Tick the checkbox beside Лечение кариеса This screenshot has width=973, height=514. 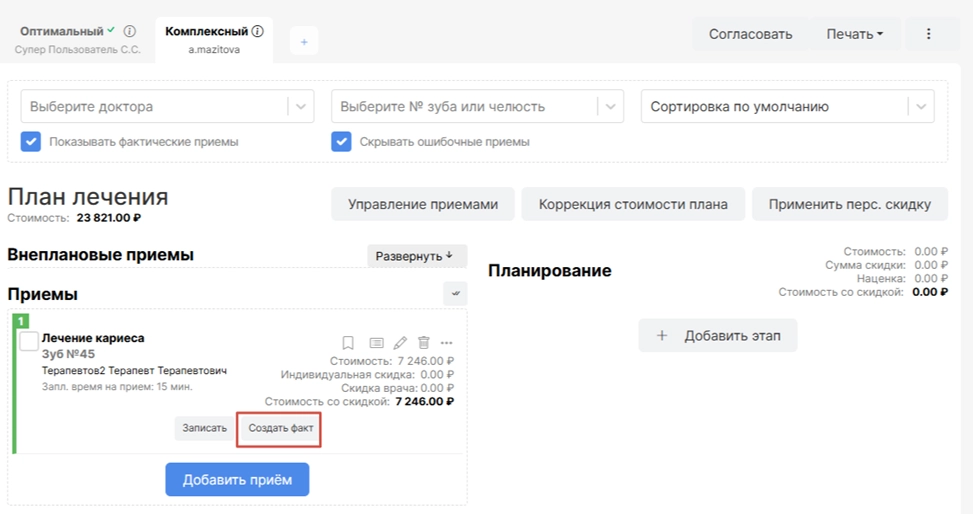click(x=29, y=342)
